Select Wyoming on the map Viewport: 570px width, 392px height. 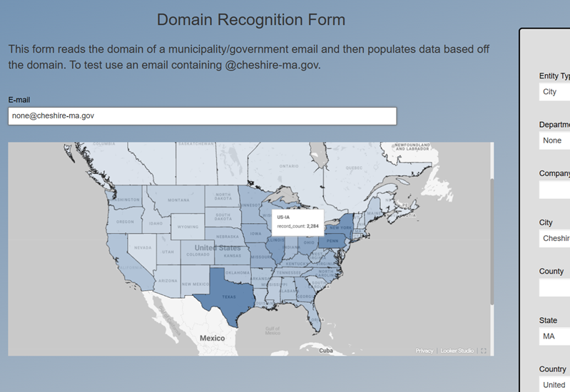coord(188,227)
